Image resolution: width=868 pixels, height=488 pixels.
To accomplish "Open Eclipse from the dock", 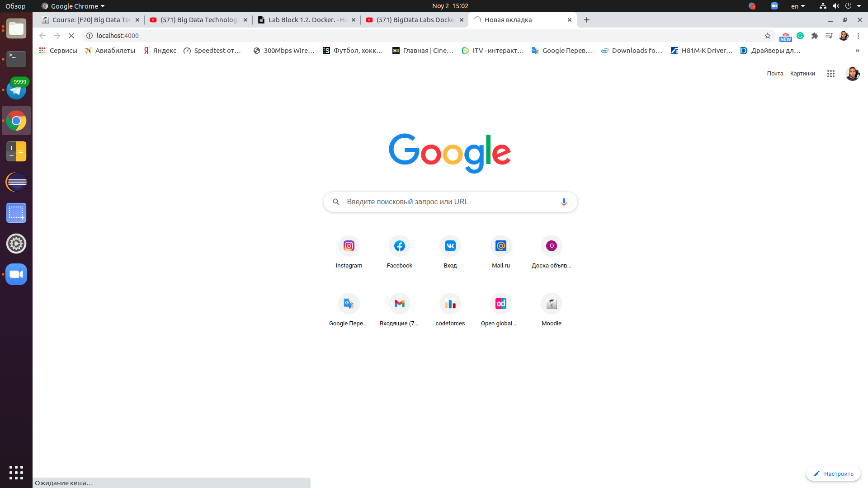I will (x=16, y=182).
